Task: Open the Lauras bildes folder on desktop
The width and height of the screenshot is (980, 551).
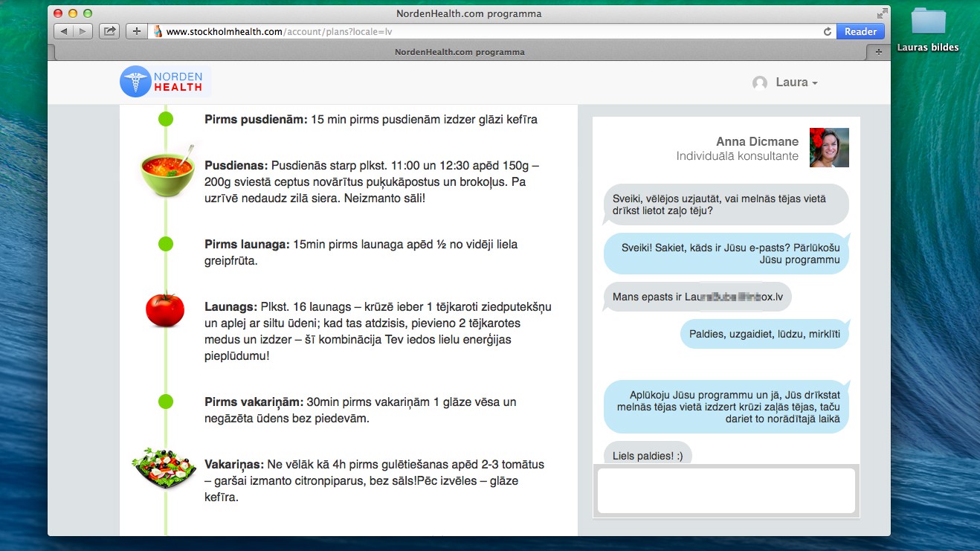Action: pyautogui.click(x=928, y=30)
